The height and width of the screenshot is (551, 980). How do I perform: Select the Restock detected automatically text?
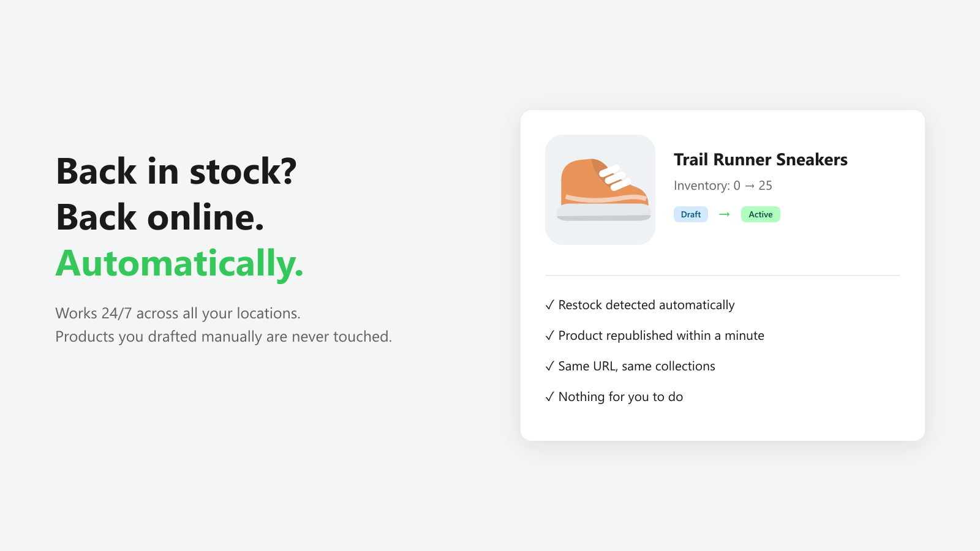point(646,305)
